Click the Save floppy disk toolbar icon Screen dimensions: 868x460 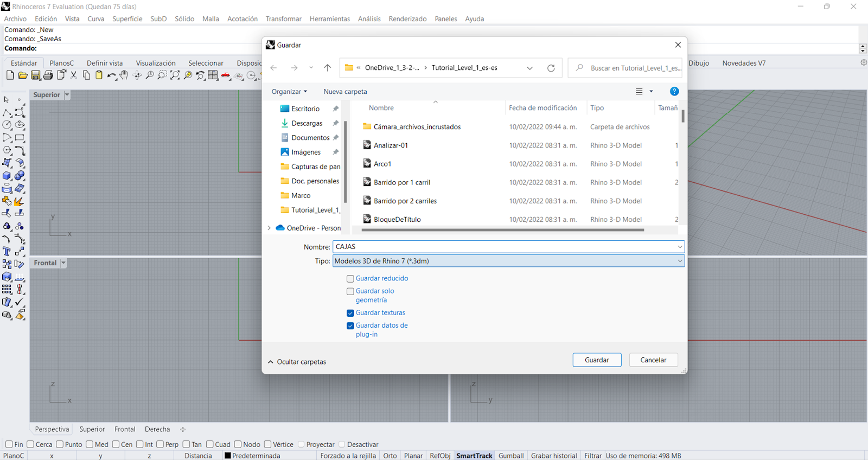[36, 75]
